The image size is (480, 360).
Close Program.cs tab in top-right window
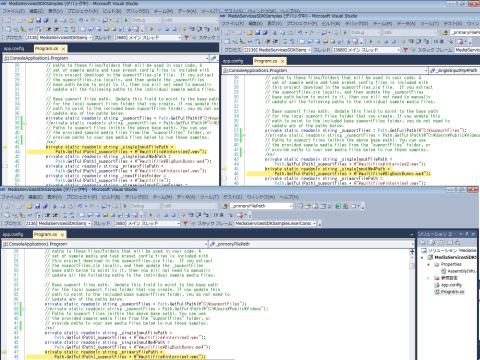coord(282,62)
